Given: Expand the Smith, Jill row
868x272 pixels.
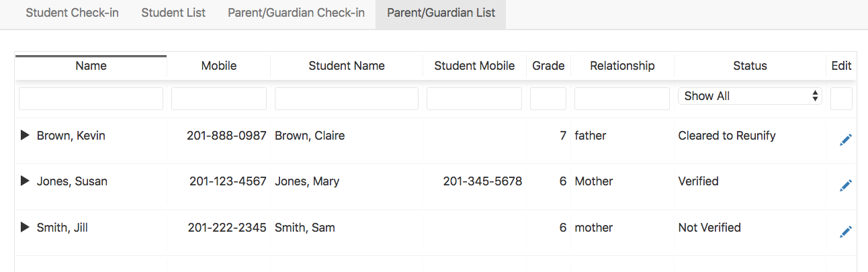Looking at the screenshot, I should coord(25,228).
